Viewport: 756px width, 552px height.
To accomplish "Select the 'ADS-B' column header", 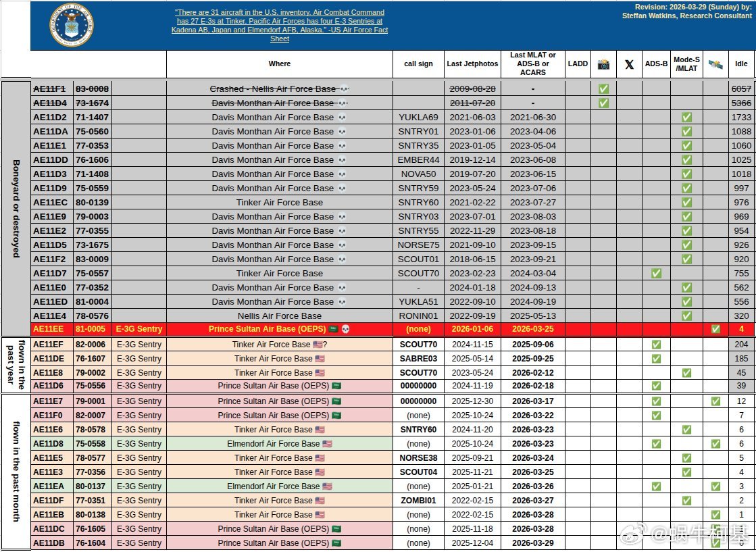I will [x=656, y=64].
